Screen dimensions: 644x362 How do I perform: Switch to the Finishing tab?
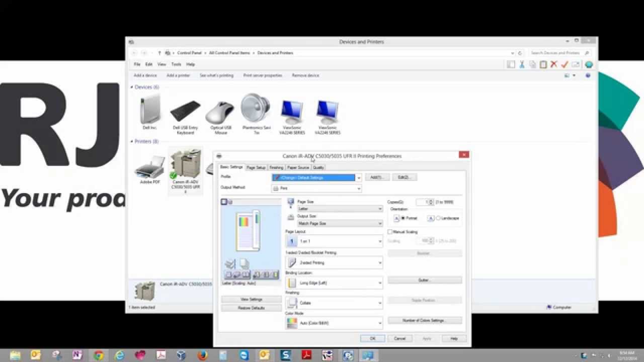(x=276, y=167)
